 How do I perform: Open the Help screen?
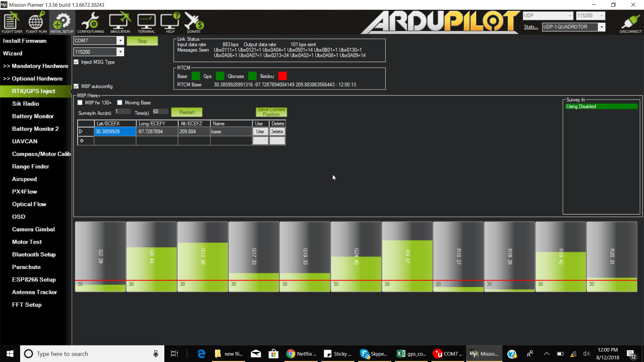coord(170,22)
